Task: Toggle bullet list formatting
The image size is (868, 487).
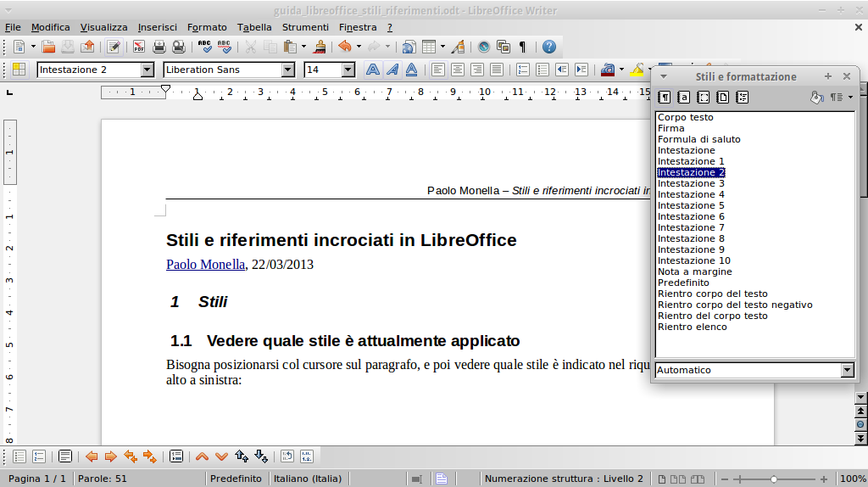Action: pyautogui.click(x=542, y=70)
